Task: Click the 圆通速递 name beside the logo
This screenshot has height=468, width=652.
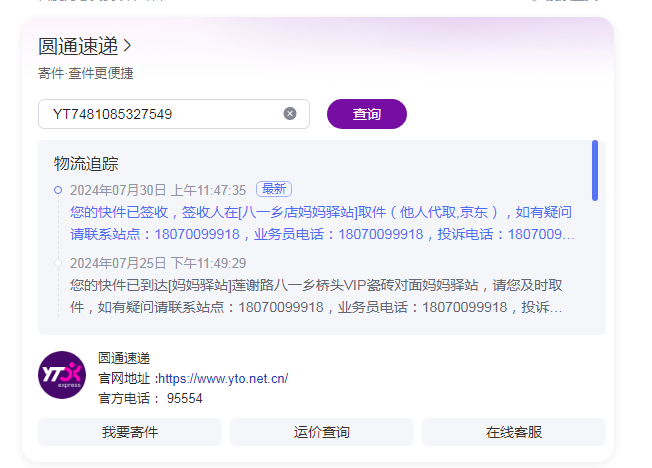Action: point(124,358)
